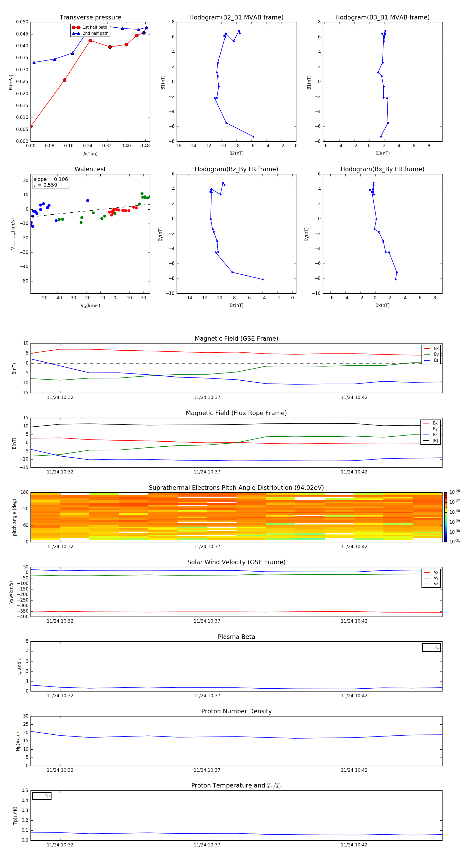The height and width of the screenshot is (868, 473).
Task: Click 11/24 10:42 tick under GSE magnetic field plot
Action: coord(354,398)
